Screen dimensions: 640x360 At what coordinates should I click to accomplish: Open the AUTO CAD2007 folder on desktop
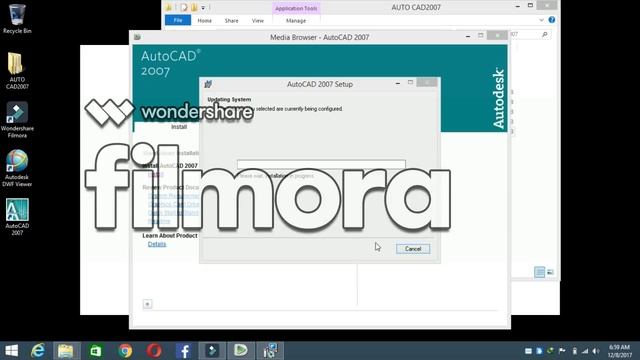(x=17, y=70)
